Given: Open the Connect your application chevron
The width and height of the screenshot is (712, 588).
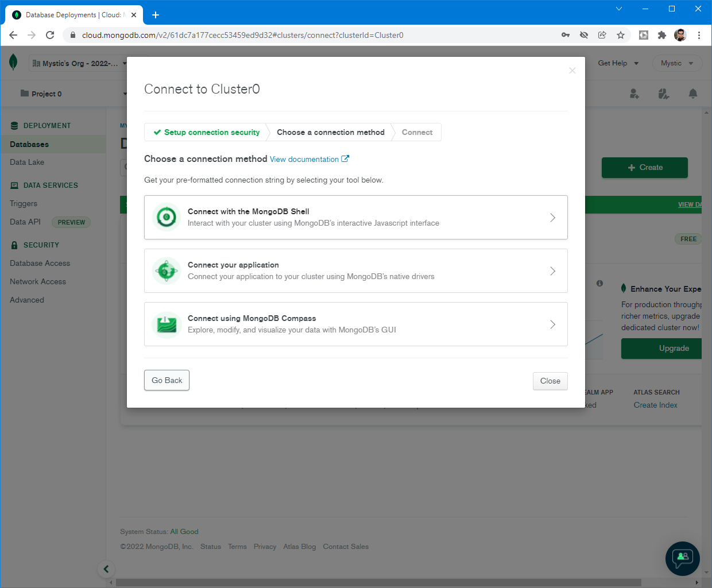Looking at the screenshot, I should pyautogui.click(x=552, y=271).
